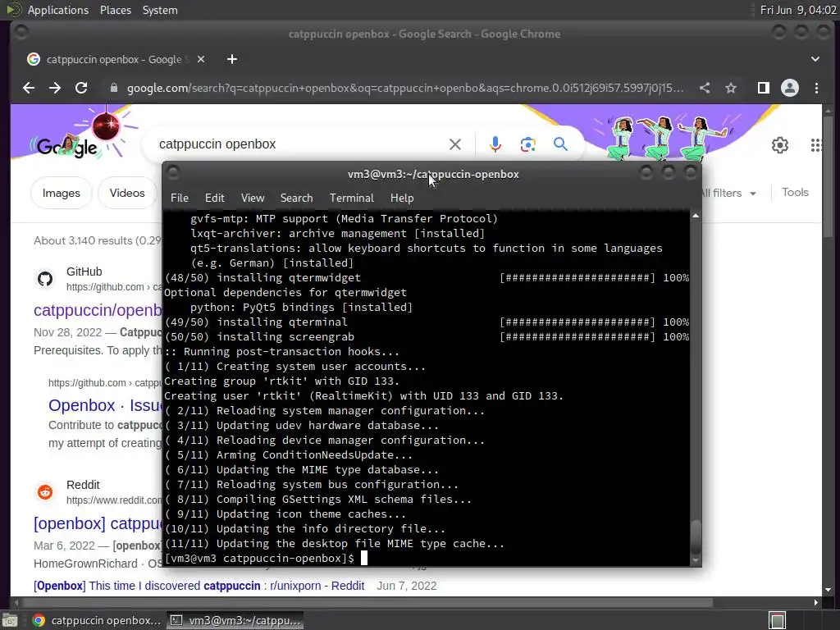Open terminal Help menu

tap(402, 199)
